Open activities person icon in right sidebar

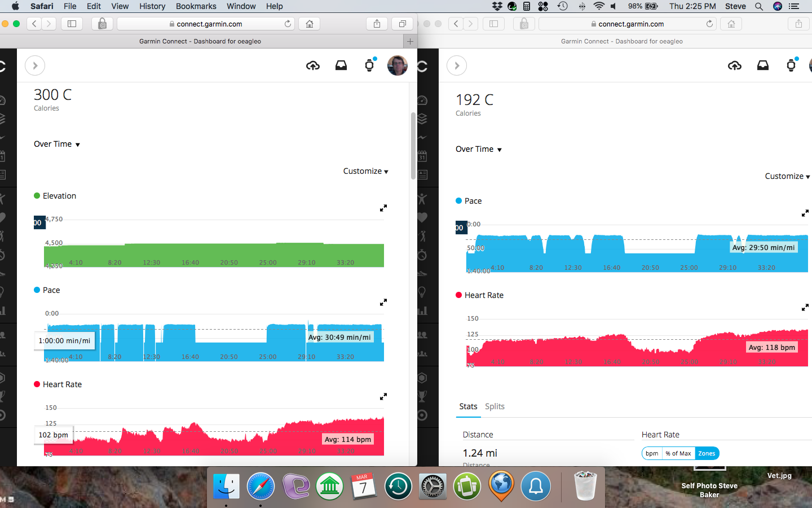422,199
